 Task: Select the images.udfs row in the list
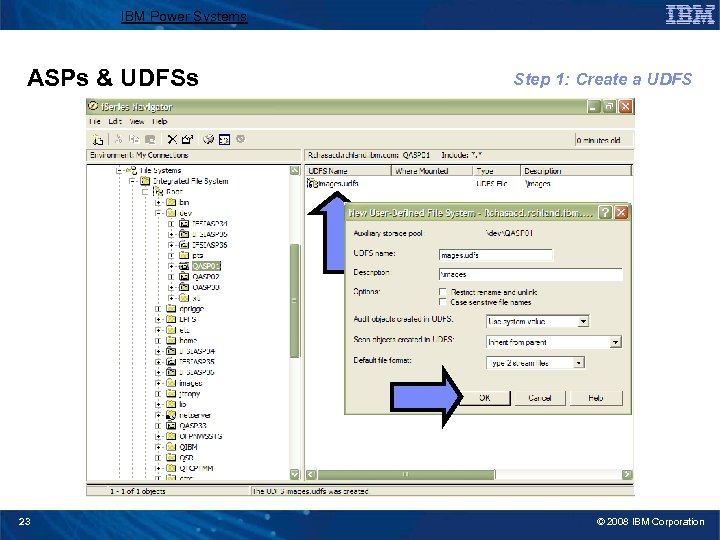coord(469,183)
